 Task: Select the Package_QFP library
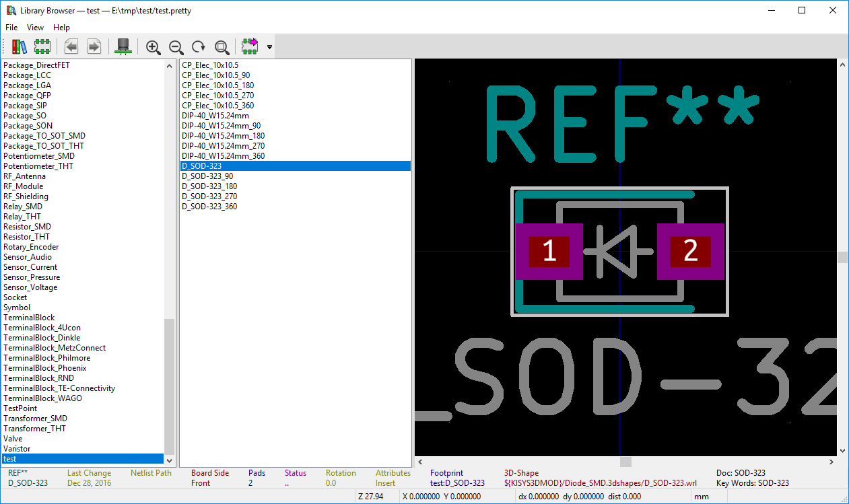pyautogui.click(x=27, y=96)
